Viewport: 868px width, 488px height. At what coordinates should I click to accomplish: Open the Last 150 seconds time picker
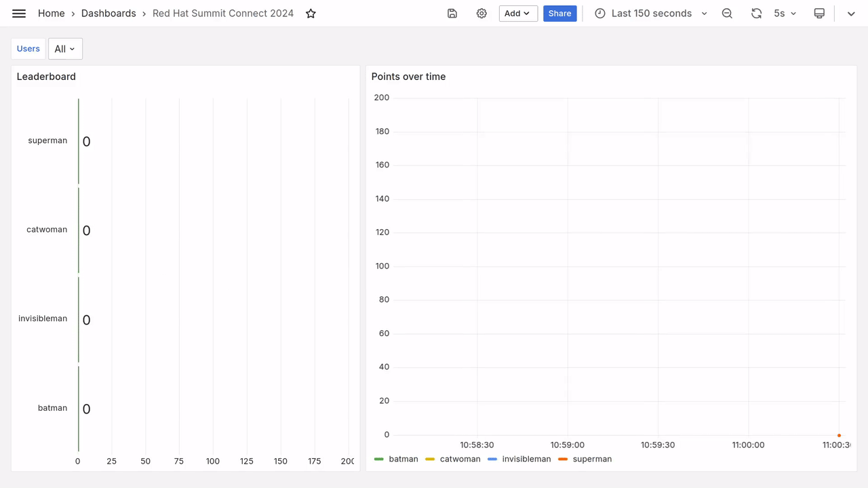coord(652,14)
